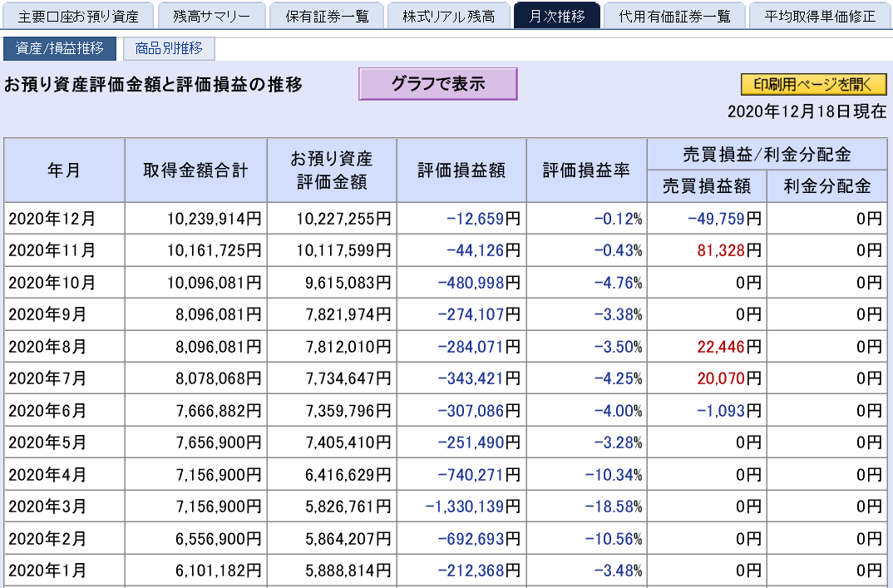
Task: Click the 7,821,974円 valuation cell
Action: tap(332, 314)
